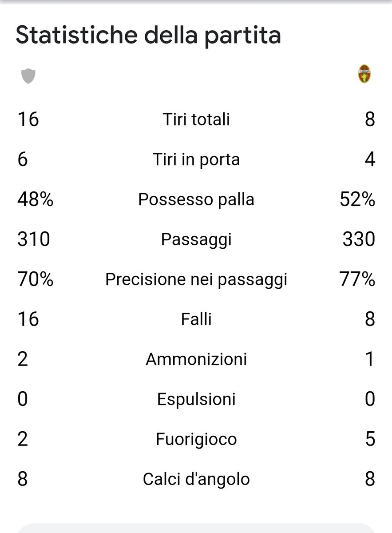Click the 77% pass accuracy value
Image resolution: width=392 pixels, height=533 pixels.
pyautogui.click(x=357, y=279)
